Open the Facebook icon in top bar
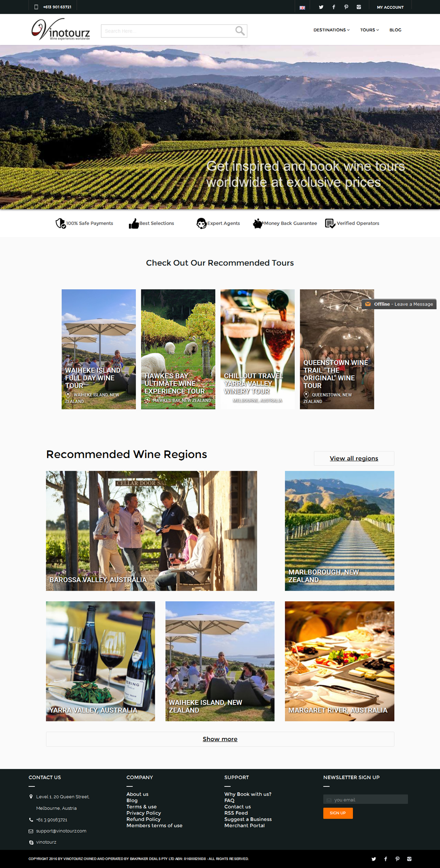Image resolution: width=440 pixels, height=868 pixels. click(334, 7)
